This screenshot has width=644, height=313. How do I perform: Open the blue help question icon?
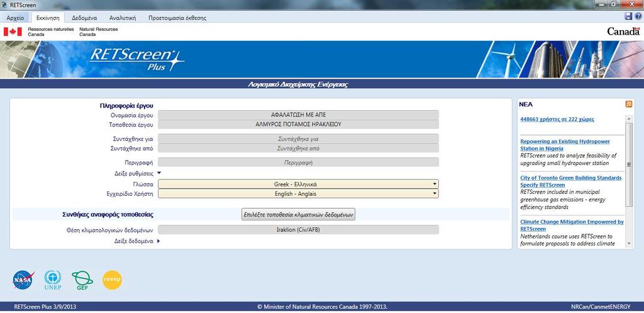click(x=638, y=16)
